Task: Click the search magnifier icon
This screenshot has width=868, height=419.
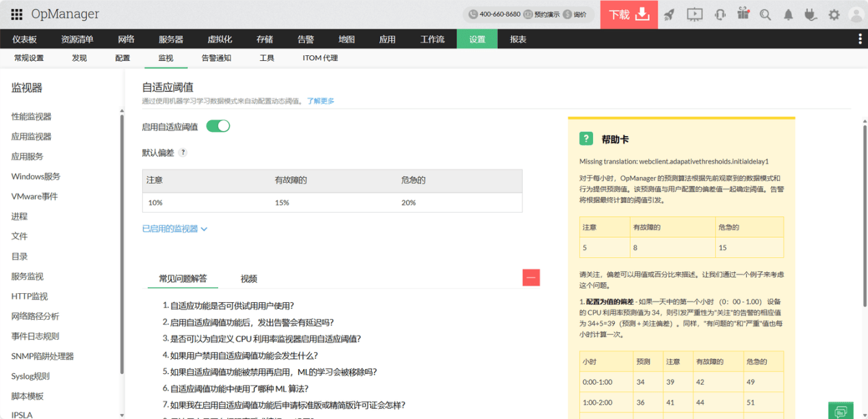Action: [765, 14]
